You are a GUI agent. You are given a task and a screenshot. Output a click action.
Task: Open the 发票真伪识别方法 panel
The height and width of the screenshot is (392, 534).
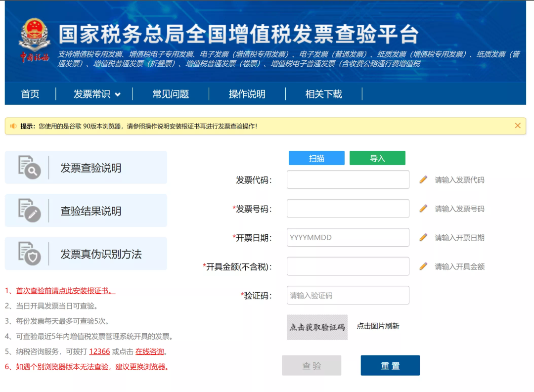pos(86,254)
